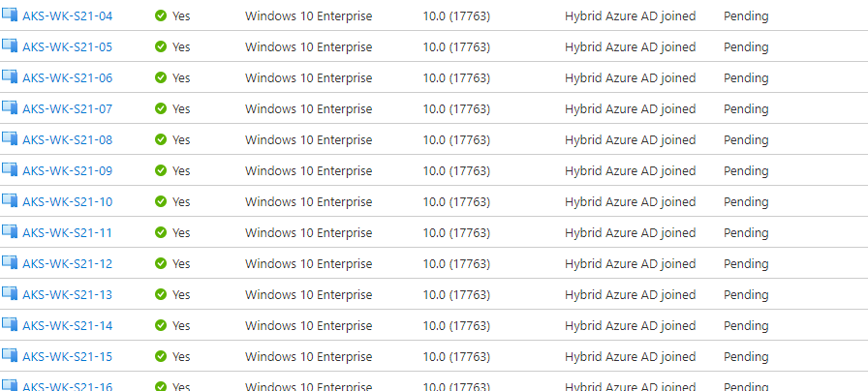
Task: Click Hybrid Azure AD joined for AKS-WK-S21-09
Action: click(630, 171)
